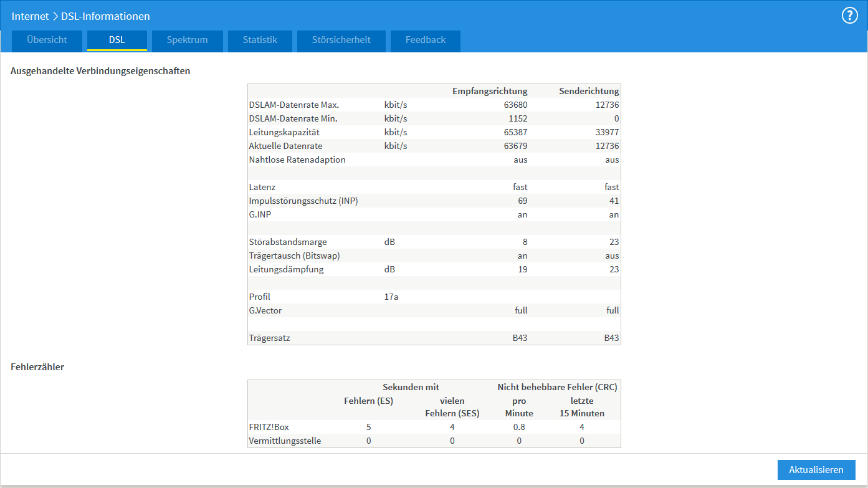Click the DSL-Informationen breadcrumb title
The width and height of the screenshot is (868, 488).
pos(105,16)
